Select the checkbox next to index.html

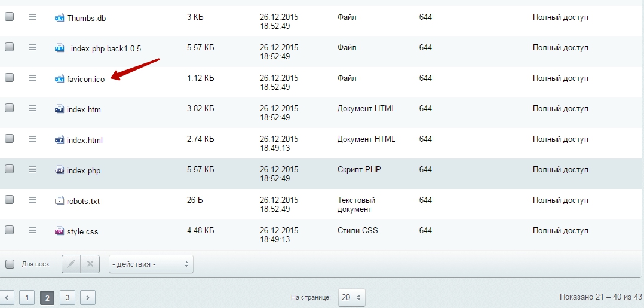pos(9,139)
